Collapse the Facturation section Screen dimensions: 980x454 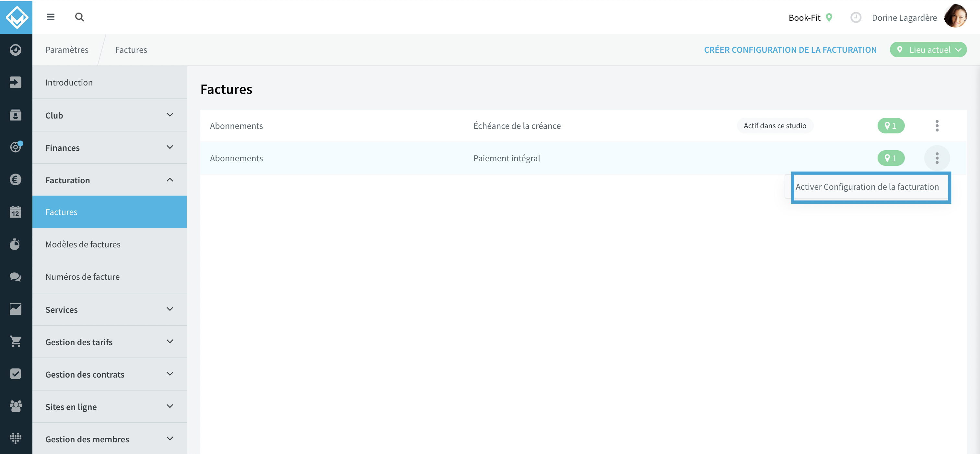pyautogui.click(x=110, y=180)
